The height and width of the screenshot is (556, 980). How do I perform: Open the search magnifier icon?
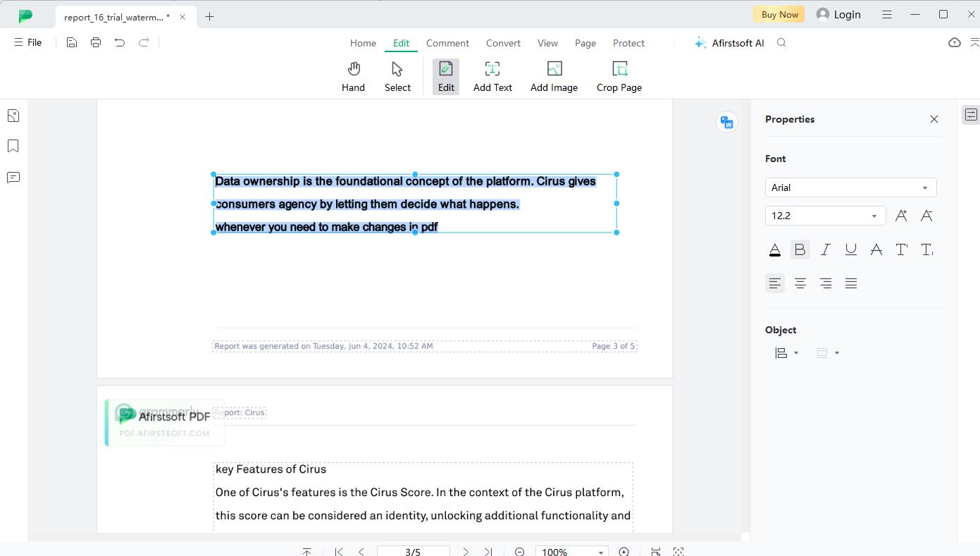(781, 42)
